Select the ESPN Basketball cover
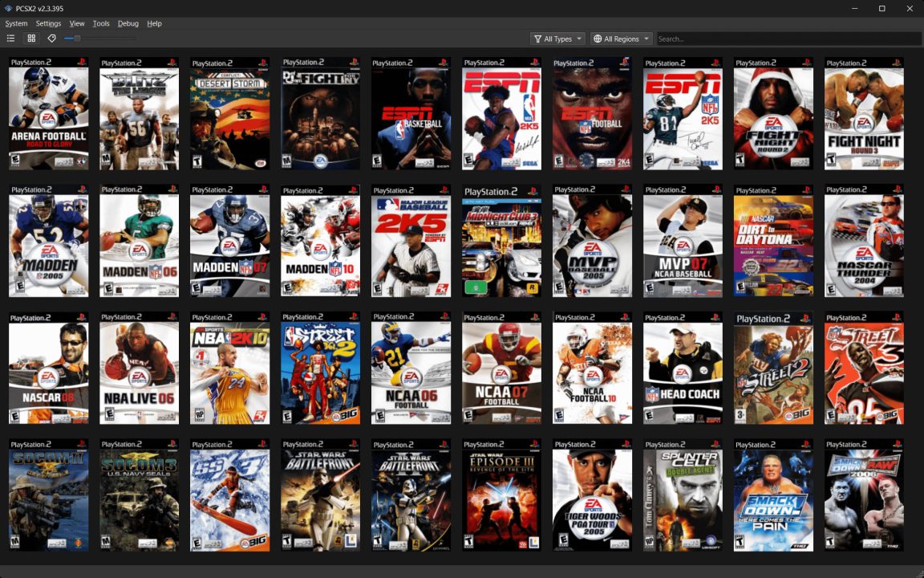924x578 pixels. (411, 113)
